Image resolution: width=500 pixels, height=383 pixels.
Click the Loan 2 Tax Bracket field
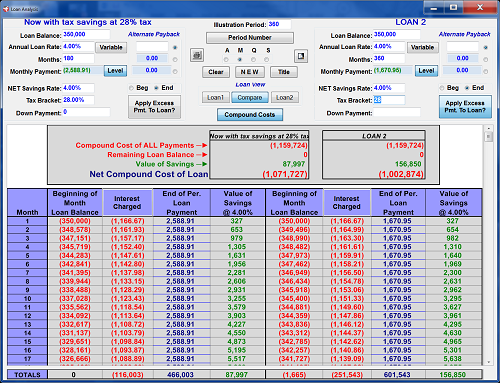click(389, 100)
